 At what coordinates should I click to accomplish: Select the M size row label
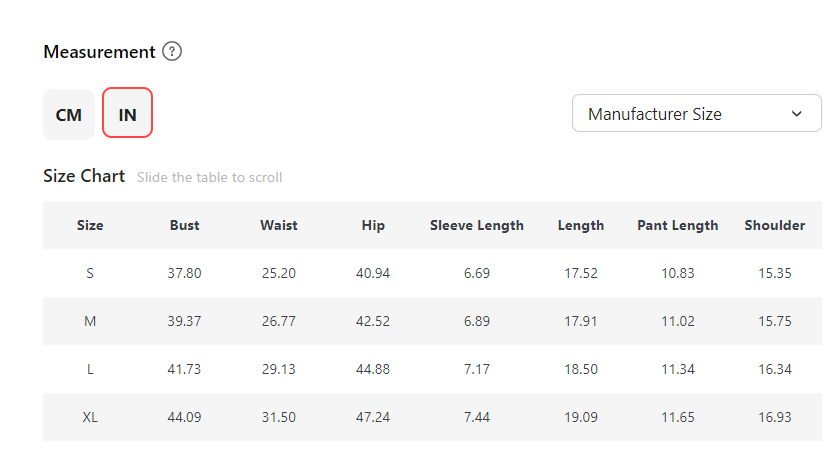pos(90,321)
